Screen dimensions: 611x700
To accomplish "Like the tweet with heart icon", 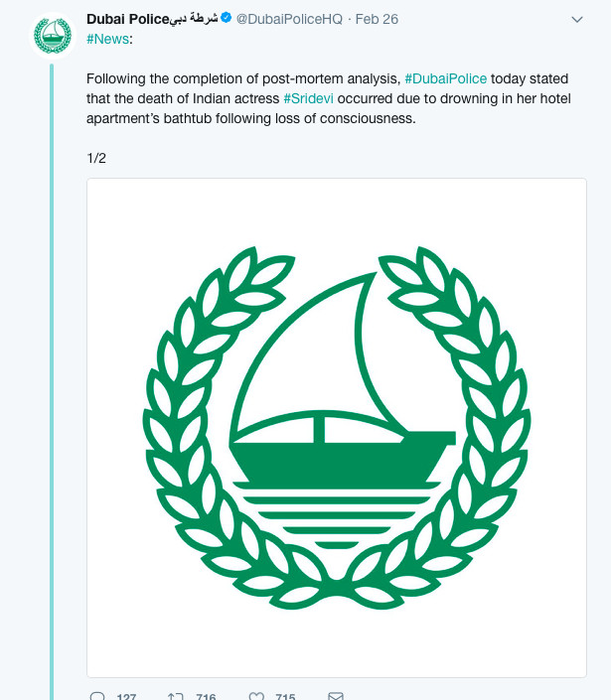I will pyautogui.click(x=256, y=696).
